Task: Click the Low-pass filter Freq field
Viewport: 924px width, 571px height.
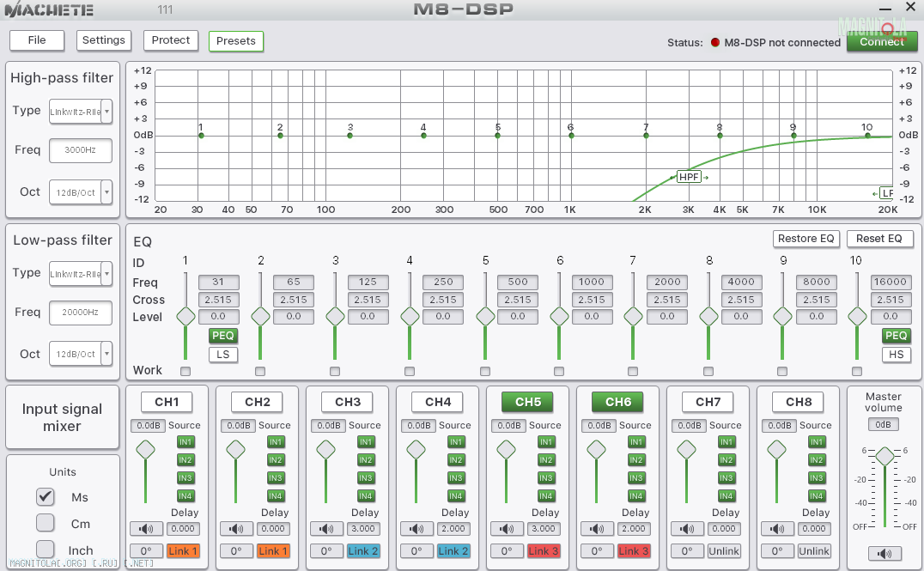Action: (x=80, y=313)
